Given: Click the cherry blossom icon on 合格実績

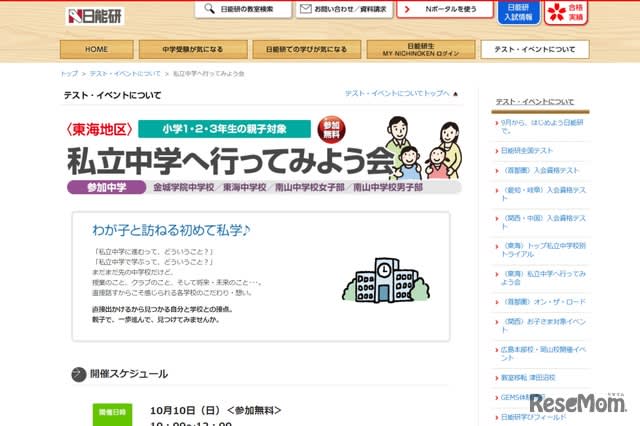Looking at the screenshot, I should click(557, 12).
